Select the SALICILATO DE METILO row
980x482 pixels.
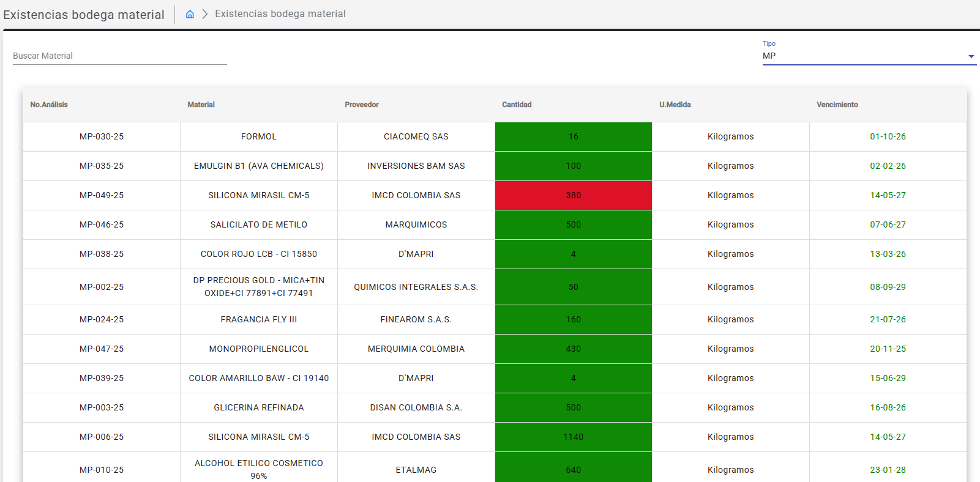point(258,224)
